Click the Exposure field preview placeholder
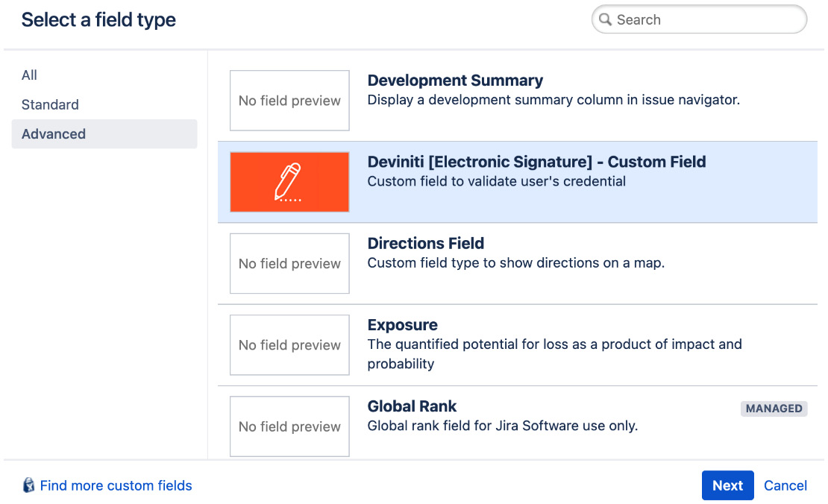 coord(289,345)
